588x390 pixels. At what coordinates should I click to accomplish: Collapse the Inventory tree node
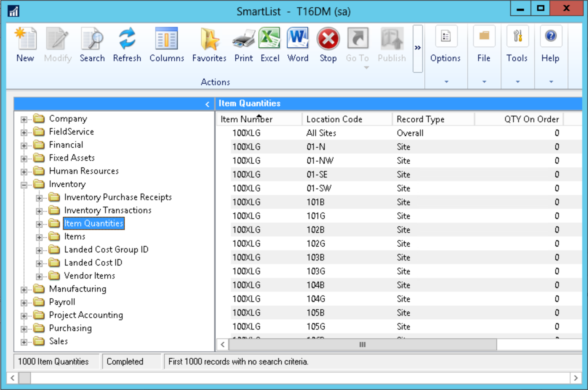pyautogui.click(x=24, y=185)
